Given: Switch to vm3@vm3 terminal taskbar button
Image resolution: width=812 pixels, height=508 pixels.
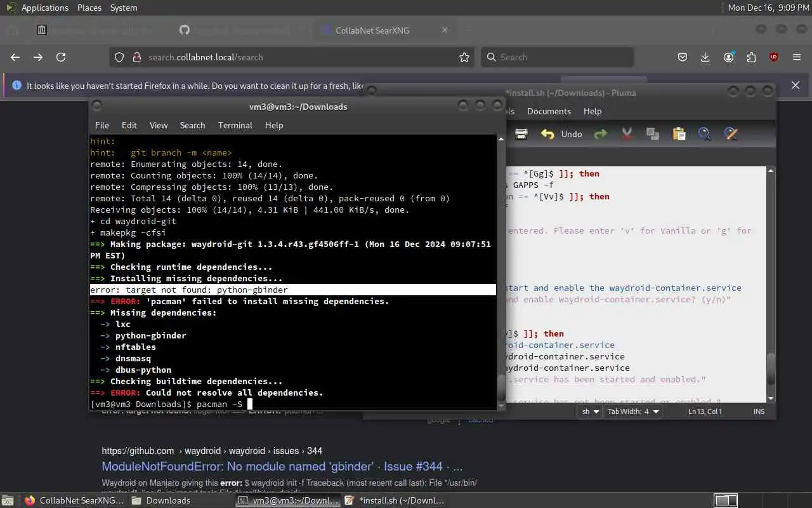Looking at the screenshot, I should tap(289, 500).
